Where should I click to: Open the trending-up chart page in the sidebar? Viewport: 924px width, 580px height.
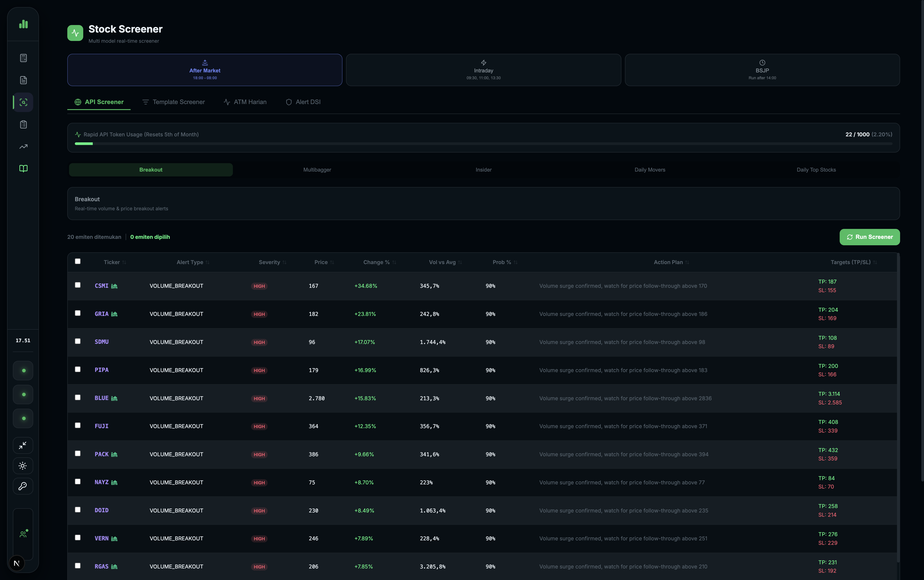point(23,147)
